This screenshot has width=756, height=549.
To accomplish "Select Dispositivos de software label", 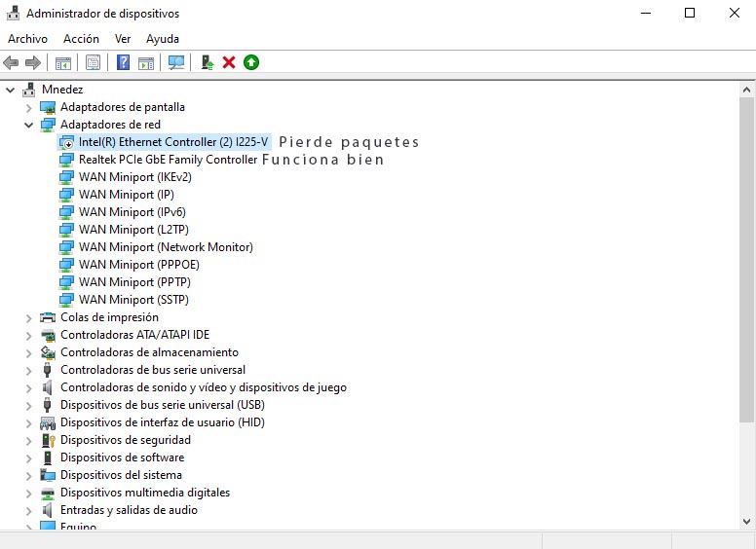I will (122, 457).
